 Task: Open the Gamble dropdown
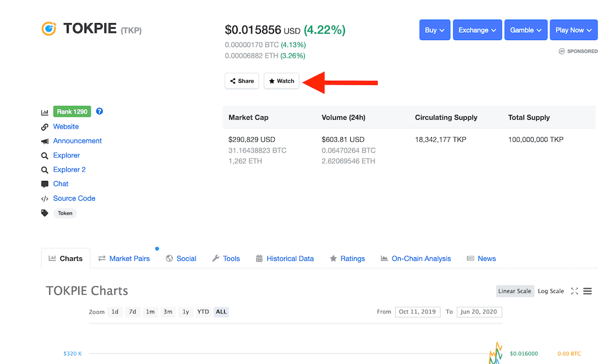525,30
